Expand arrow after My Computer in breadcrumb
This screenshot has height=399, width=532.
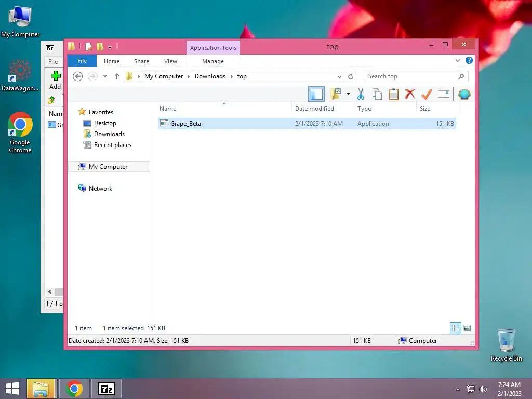click(x=189, y=76)
